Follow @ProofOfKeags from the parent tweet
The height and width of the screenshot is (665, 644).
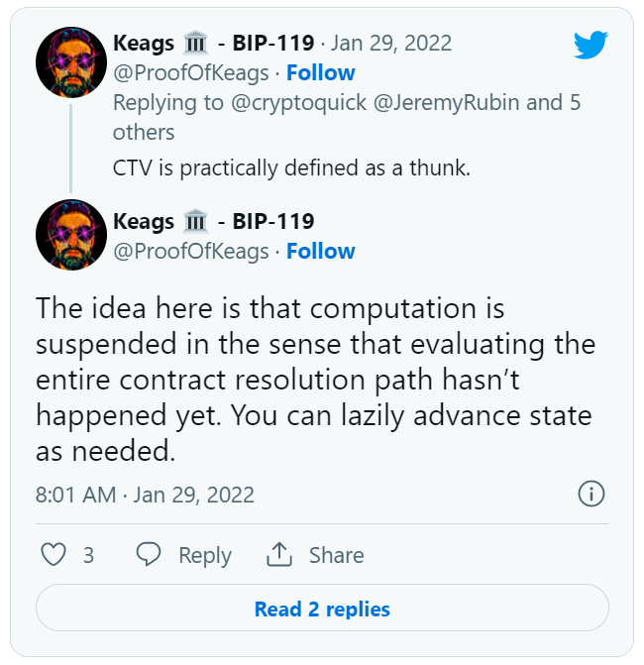[x=321, y=72]
